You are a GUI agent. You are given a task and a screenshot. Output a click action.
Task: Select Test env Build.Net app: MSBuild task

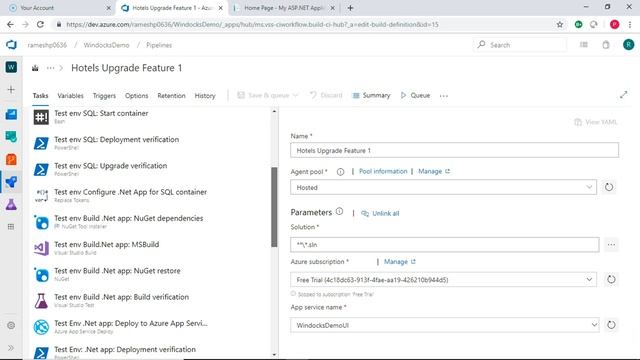[151, 248]
